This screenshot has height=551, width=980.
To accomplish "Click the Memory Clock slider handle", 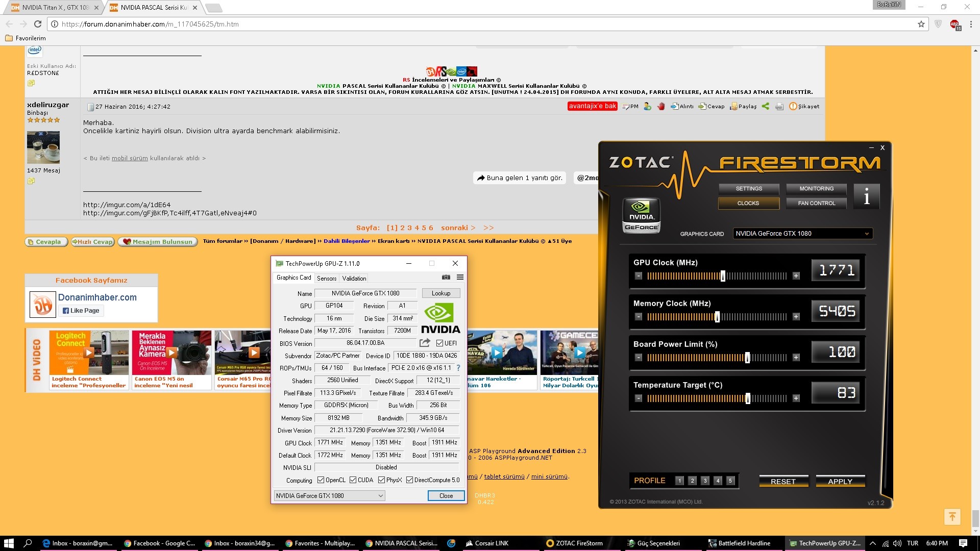I will click(717, 317).
